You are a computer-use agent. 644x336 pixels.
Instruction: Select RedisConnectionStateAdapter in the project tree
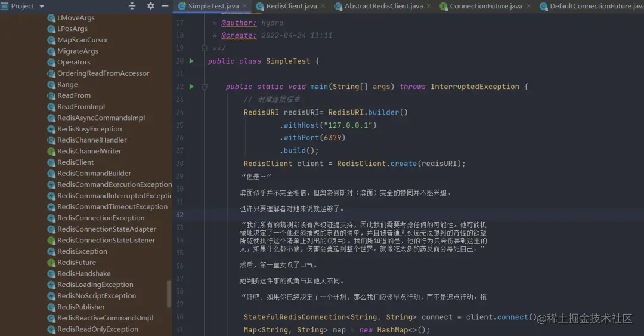pyautogui.click(x=106, y=229)
